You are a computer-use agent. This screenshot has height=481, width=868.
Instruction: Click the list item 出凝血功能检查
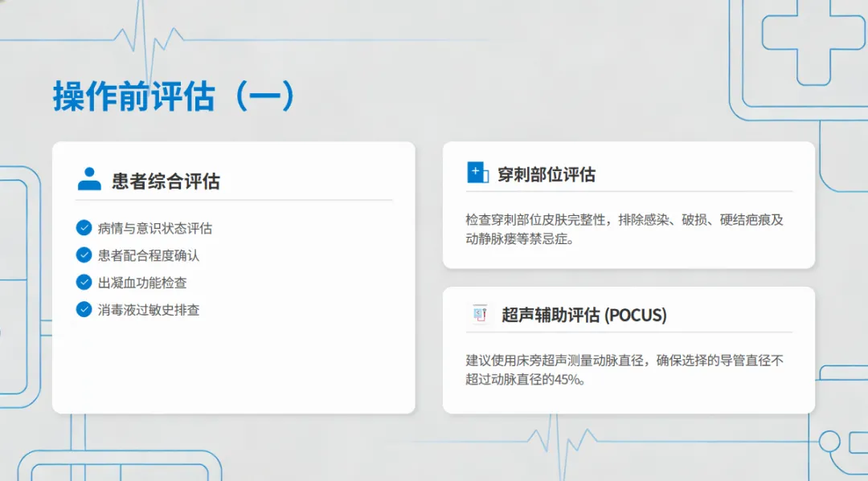(x=142, y=283)
